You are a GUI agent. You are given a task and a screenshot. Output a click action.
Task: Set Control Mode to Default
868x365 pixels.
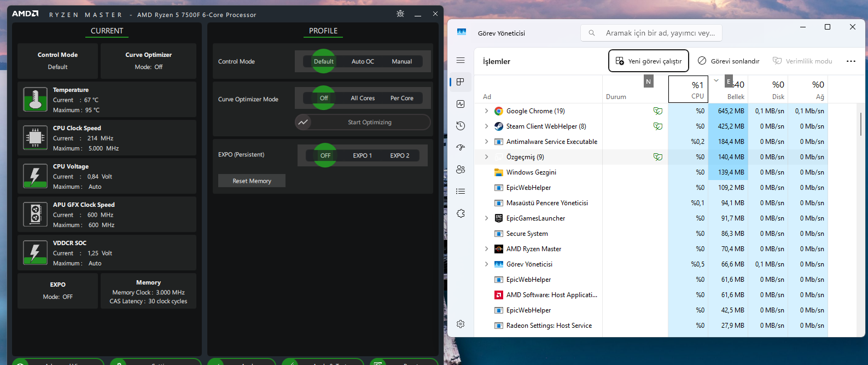point(324,61)
